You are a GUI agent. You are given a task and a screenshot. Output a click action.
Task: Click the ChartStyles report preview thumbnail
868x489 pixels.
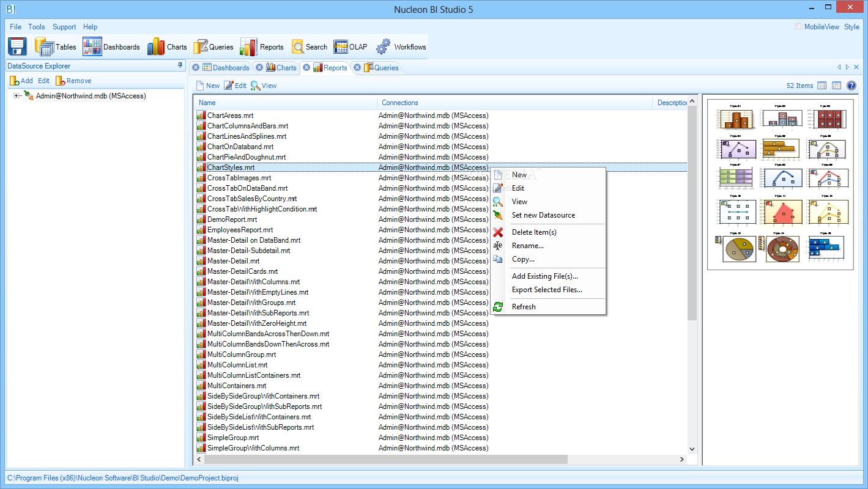pyautogui.click(x=781, y=184)
